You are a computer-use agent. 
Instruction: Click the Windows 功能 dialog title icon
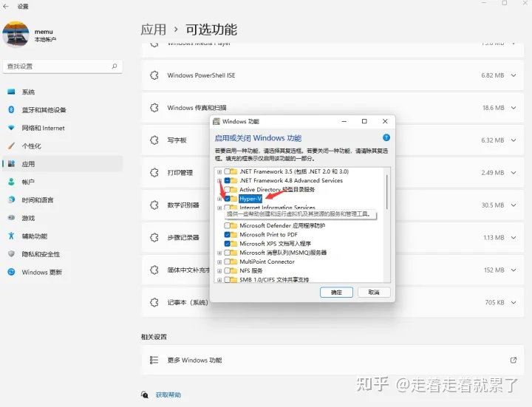pos(216,121)
